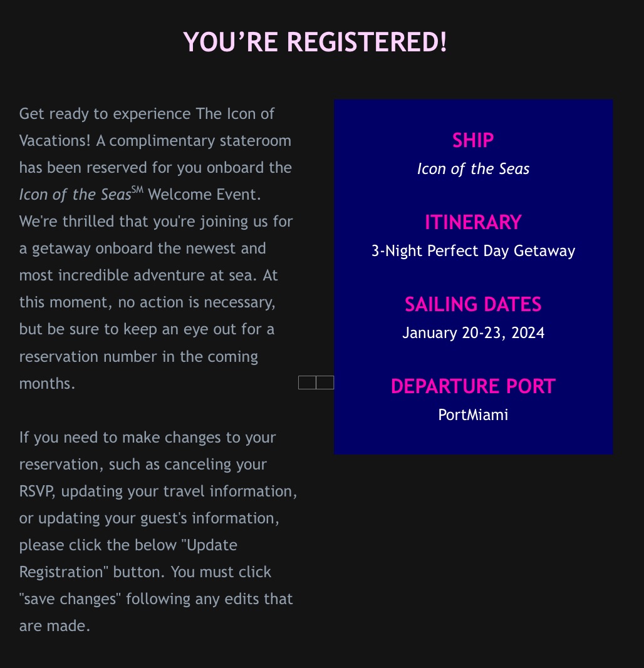
Task: Click the left small empty box
Action: [x=307, y=383]
